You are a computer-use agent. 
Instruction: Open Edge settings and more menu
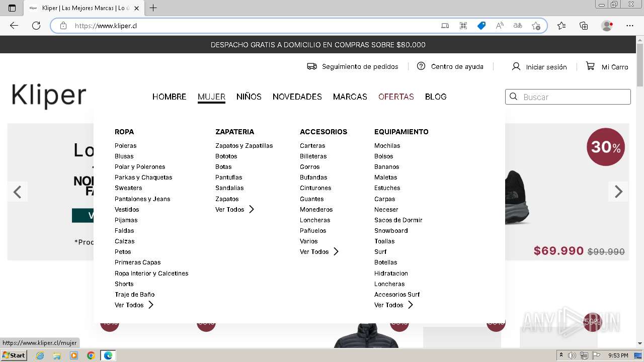630,26
